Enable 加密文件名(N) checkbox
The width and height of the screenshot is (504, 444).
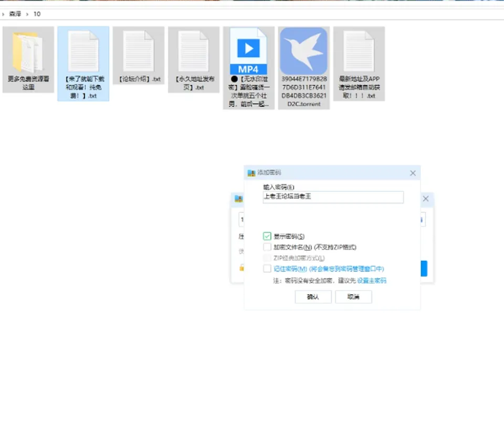coord(267,247)
